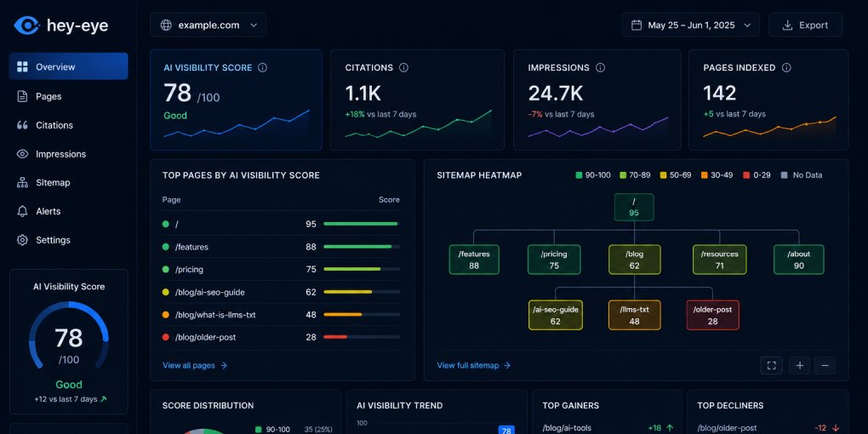Click /blog/ai-tools in Top Gainers
868x434 pixels.
(567, 428)
